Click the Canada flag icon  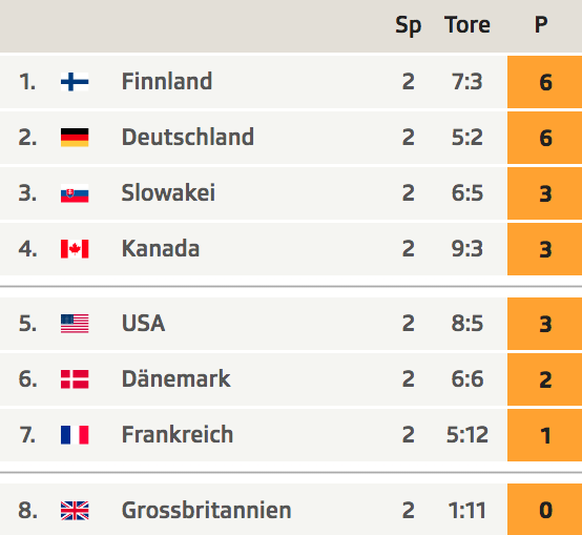(75, 249)
